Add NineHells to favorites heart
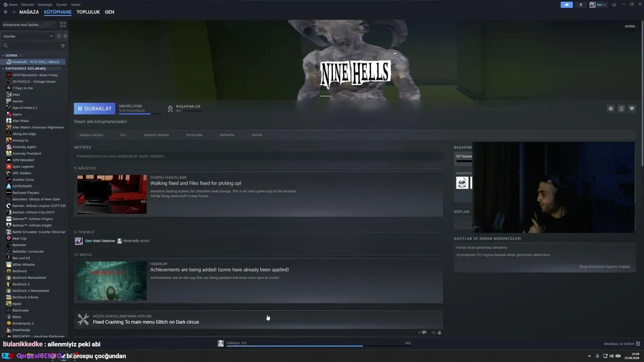Viewport: 644px width, 362px height. point(632,109)
